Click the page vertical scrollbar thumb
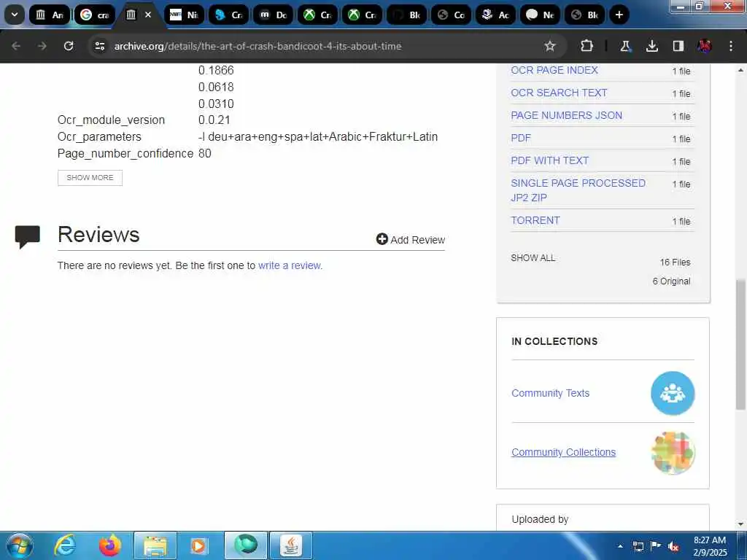 point(740,345)
